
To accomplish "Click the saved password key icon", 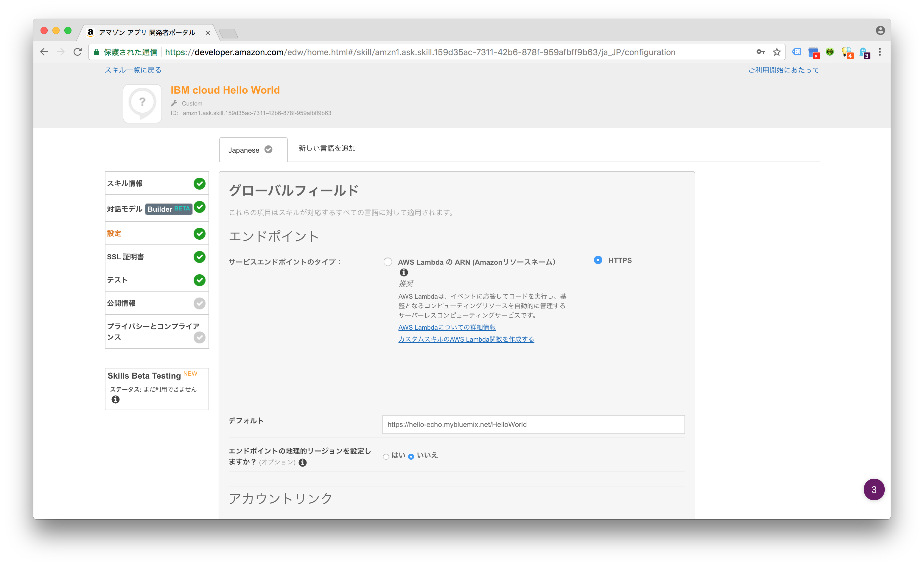I will point(760,52).
